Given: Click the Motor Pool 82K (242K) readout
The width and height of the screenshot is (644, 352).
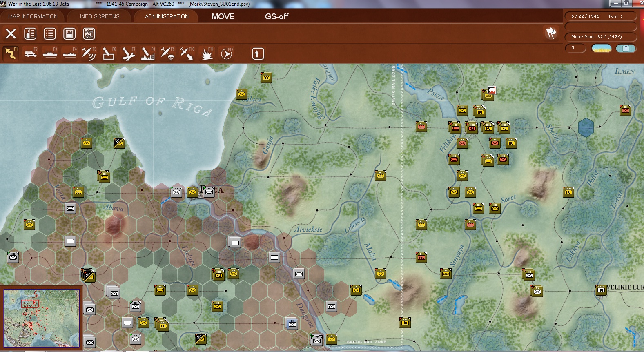Looking at the screenshot, I should pos(601,37).
